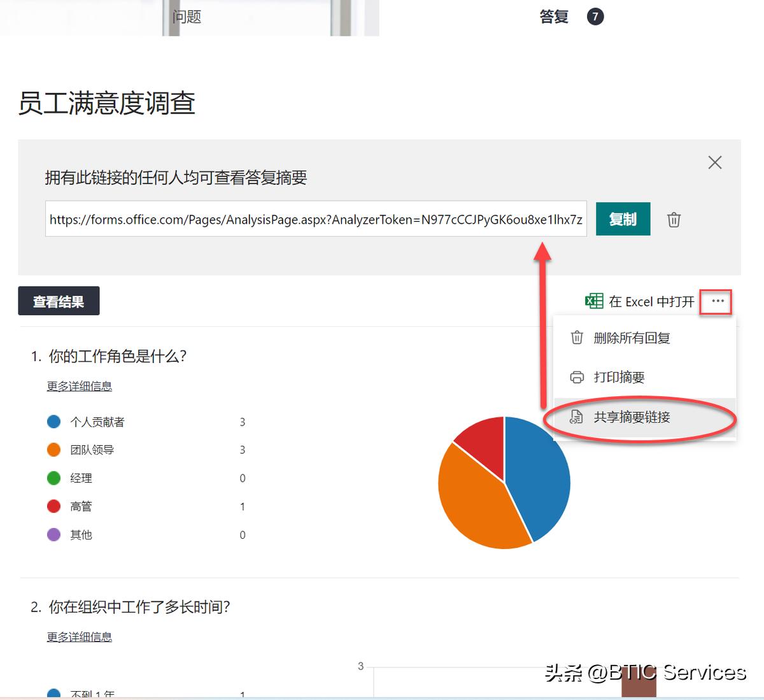Image resolution: width=764 pixels, height=700 pixels.
Task: Click the printer icon beside 打印摘要
Action: [577, 377]
